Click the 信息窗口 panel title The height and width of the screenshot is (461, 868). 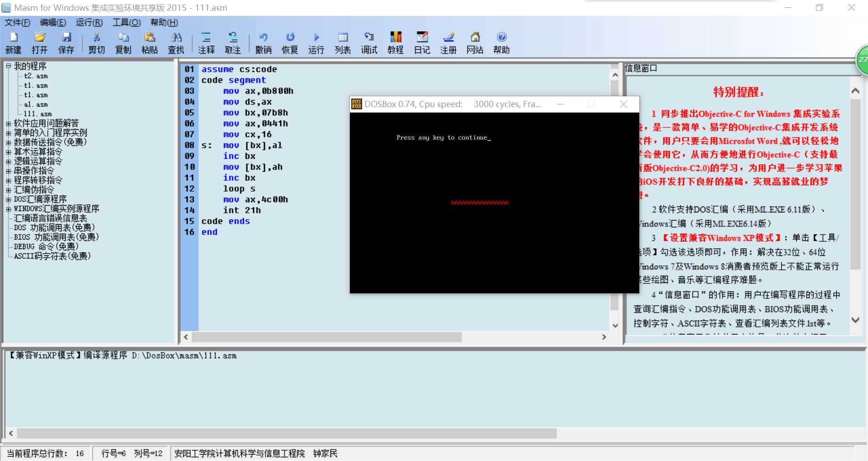pyautogui.click(x=641, y=68)
